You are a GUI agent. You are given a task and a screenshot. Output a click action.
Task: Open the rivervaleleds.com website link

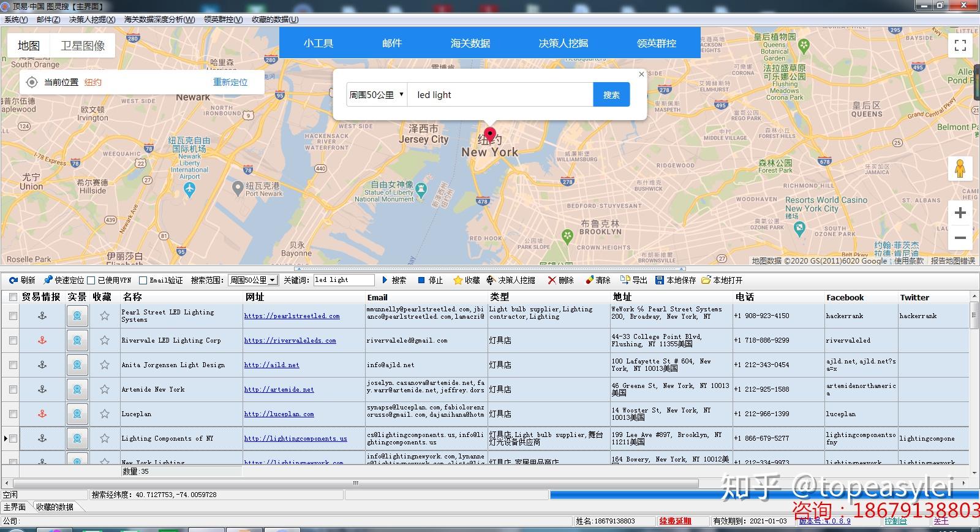tap(290, 340)
